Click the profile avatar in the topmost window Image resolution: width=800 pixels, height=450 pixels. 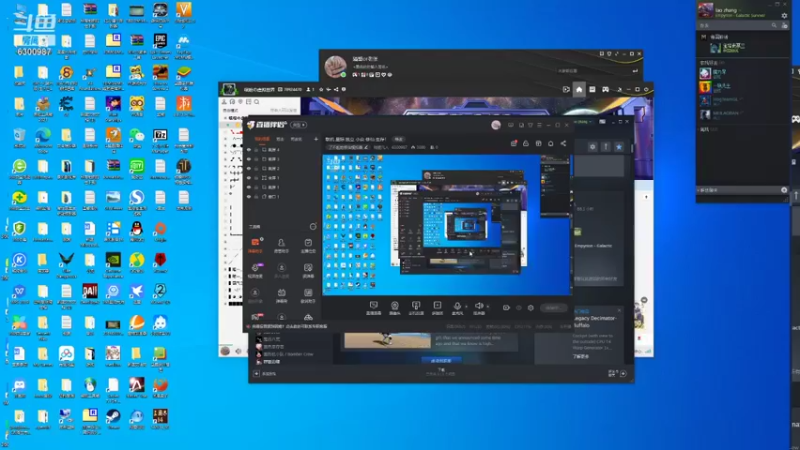[336, 66]
